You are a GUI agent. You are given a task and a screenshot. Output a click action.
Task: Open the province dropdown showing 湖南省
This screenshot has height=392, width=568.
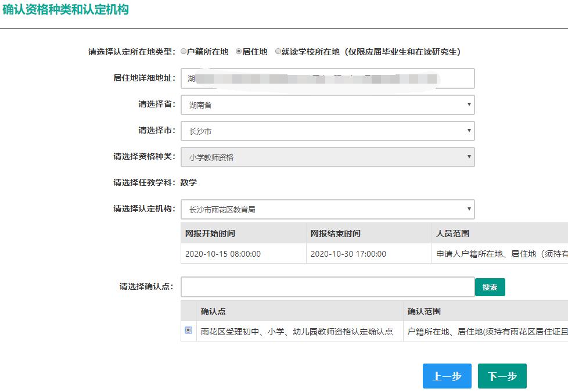pos(328,105)
